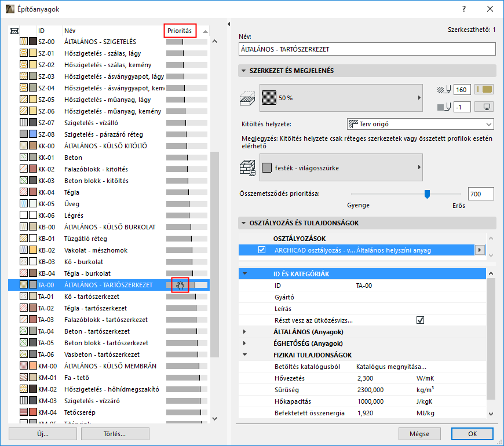The height and width of the screenshot is (446, 504).
Task: Click the Név text field
Action: [x=367, y=49]
